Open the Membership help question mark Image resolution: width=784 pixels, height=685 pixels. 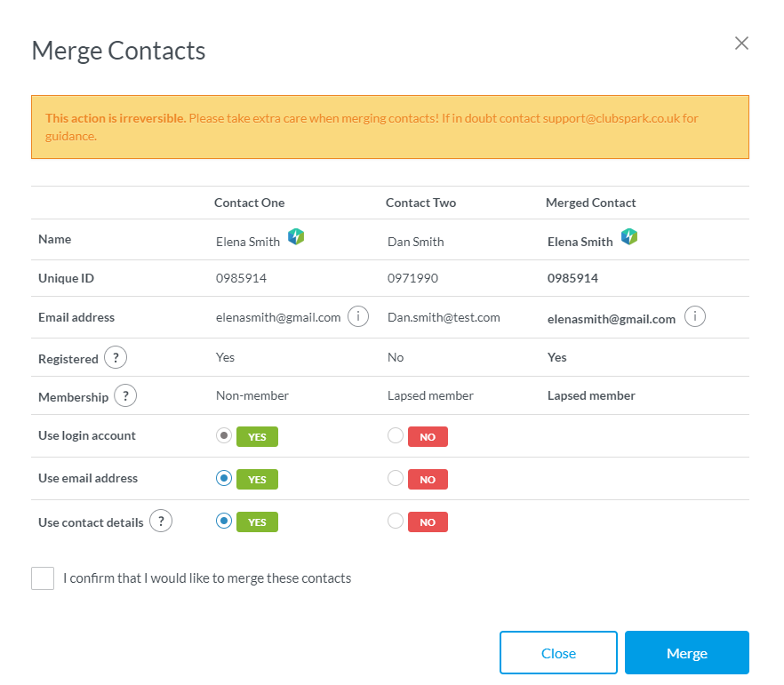(x=125, y=396)
